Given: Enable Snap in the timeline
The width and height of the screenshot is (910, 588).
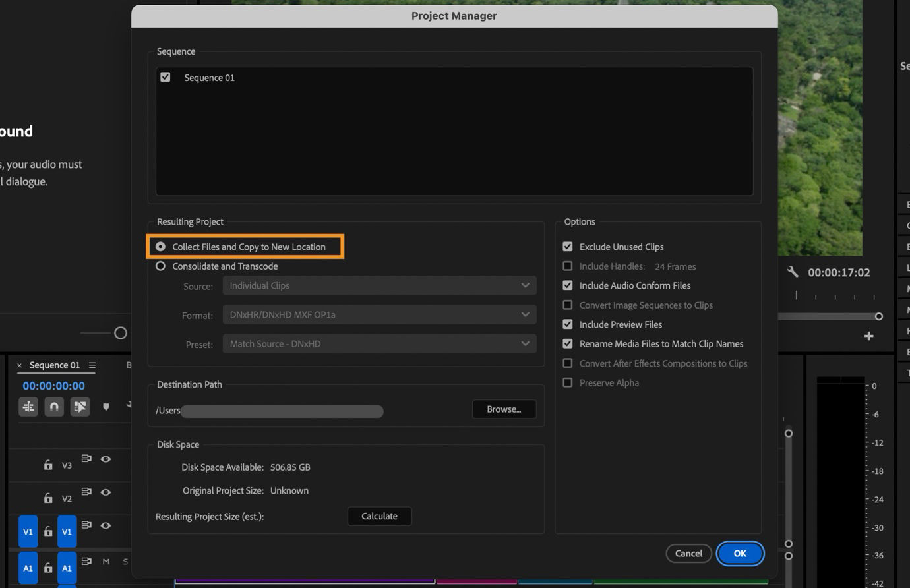Looking at the screenshot, I should point(53,407).
